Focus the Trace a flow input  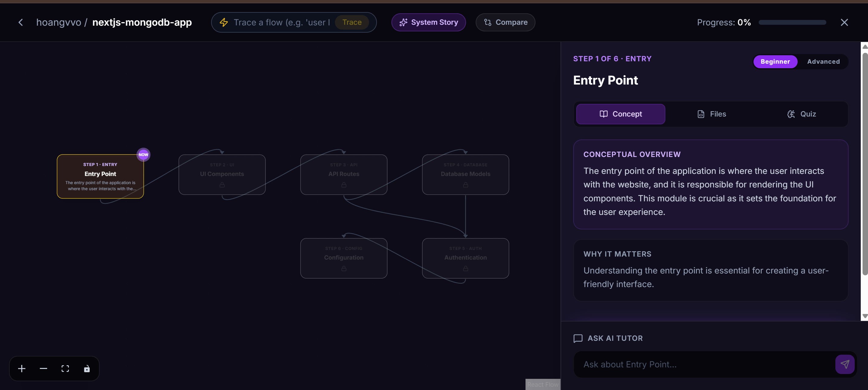(x=282, y=22)
